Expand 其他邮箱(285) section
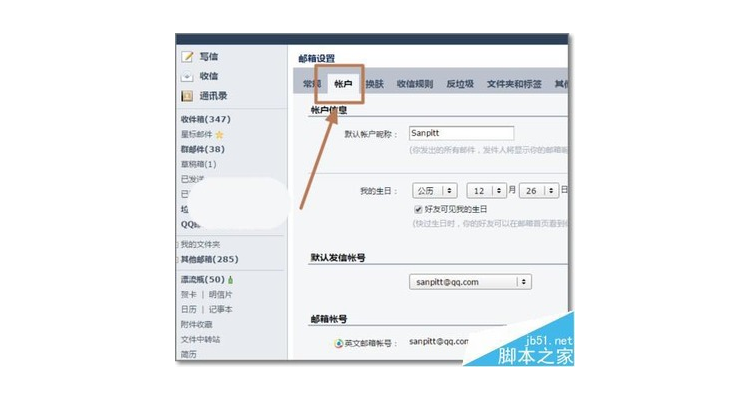This screenshot has width=750, height=400. pyautogui.click(x=209, y=259)
